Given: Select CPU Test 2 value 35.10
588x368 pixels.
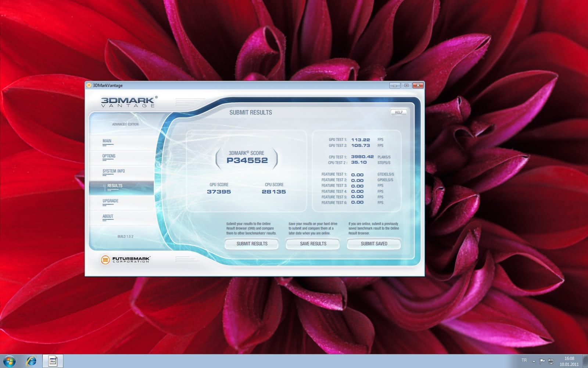Looking at the screenshot, I should coord(359,162).
